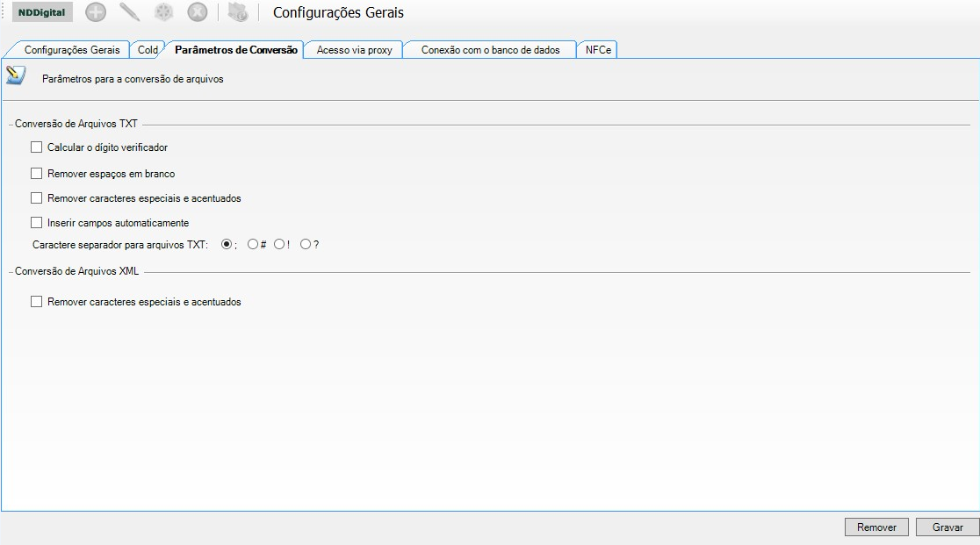The image size is (980, 545).
Task: Toggle XML Remover caracteres especiais e acentuados
Action: click(37, 302)
